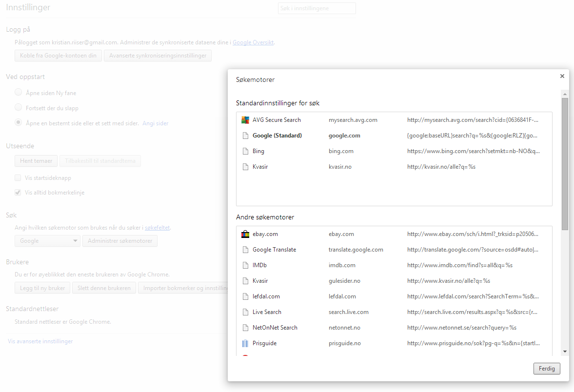
Task: Click the Prisguide favicon icon
Action: [245, 343]
